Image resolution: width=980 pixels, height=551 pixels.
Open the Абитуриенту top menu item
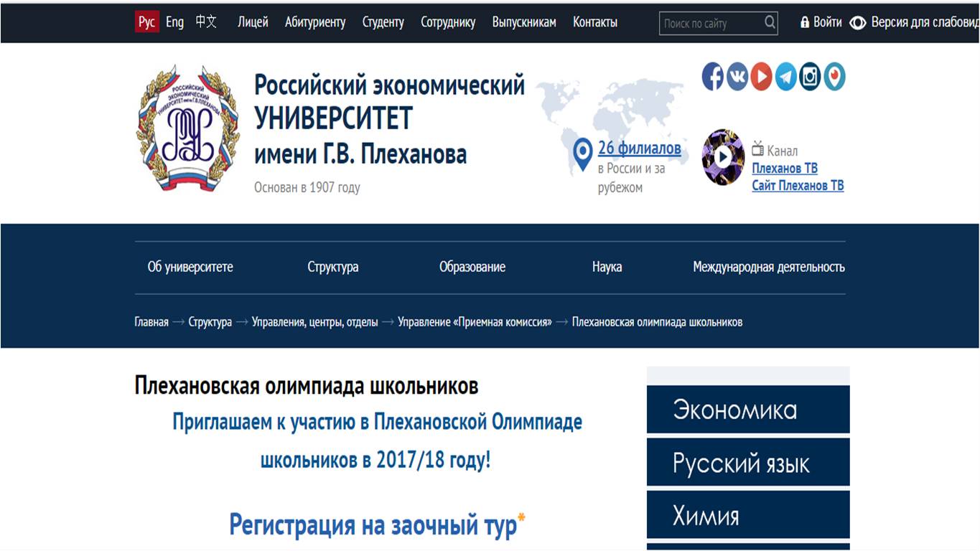(x=315, y=22)
